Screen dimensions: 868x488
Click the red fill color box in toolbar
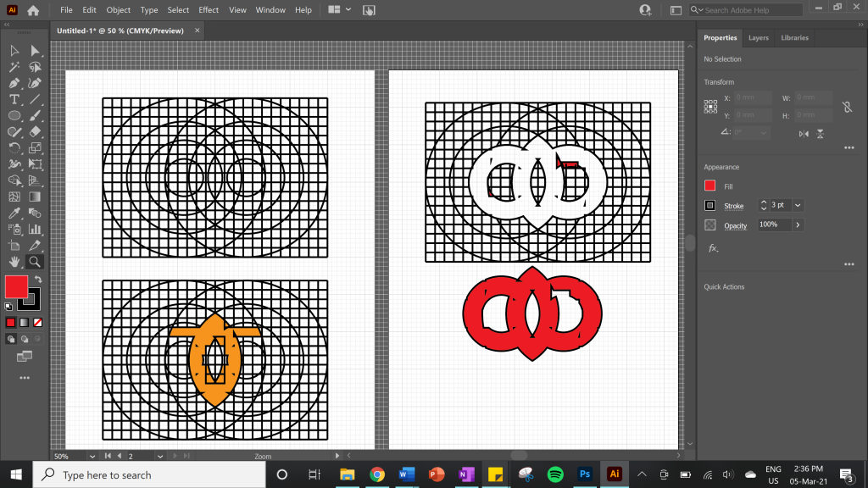point(16,286)
